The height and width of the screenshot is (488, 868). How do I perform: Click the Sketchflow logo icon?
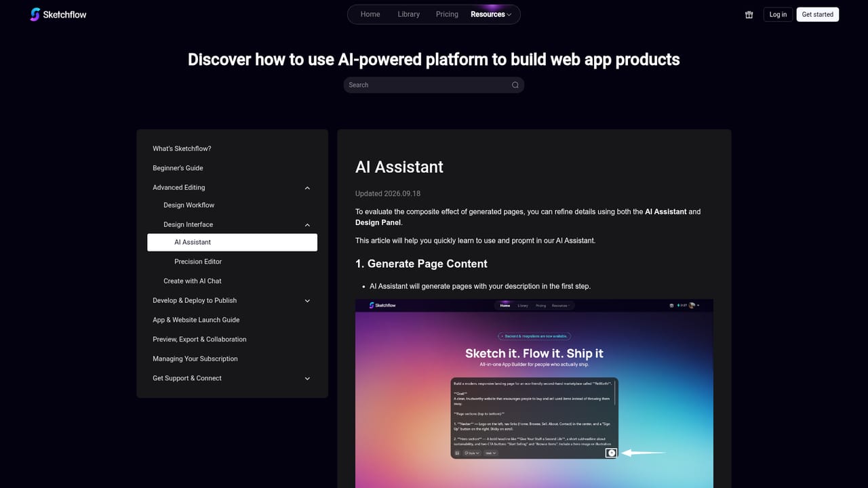[35, 14]
